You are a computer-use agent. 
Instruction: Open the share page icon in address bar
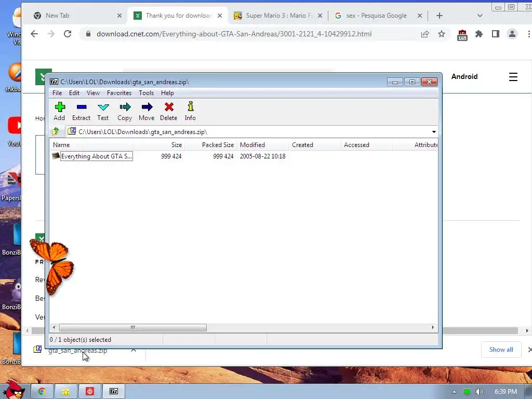(x=425, y=34)
